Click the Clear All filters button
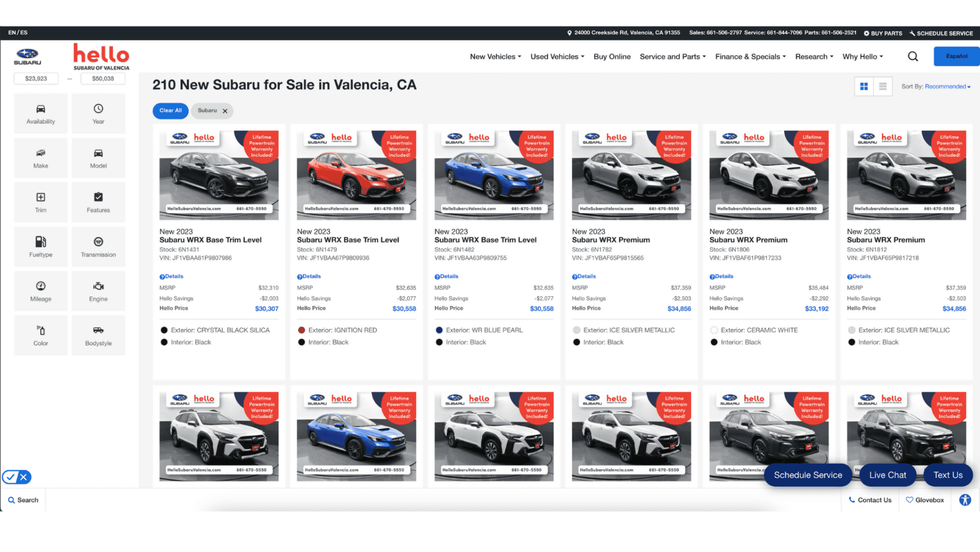 coord(170,111)
